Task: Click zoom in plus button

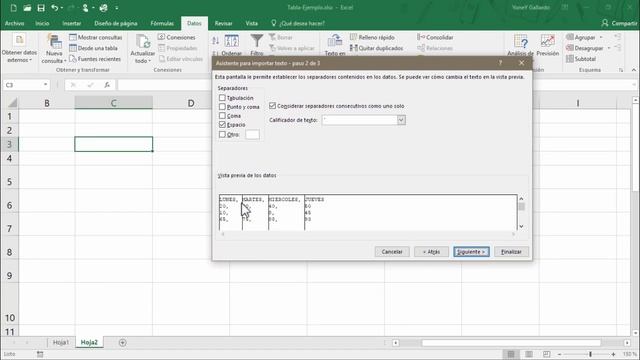Action: coord(613,354)
